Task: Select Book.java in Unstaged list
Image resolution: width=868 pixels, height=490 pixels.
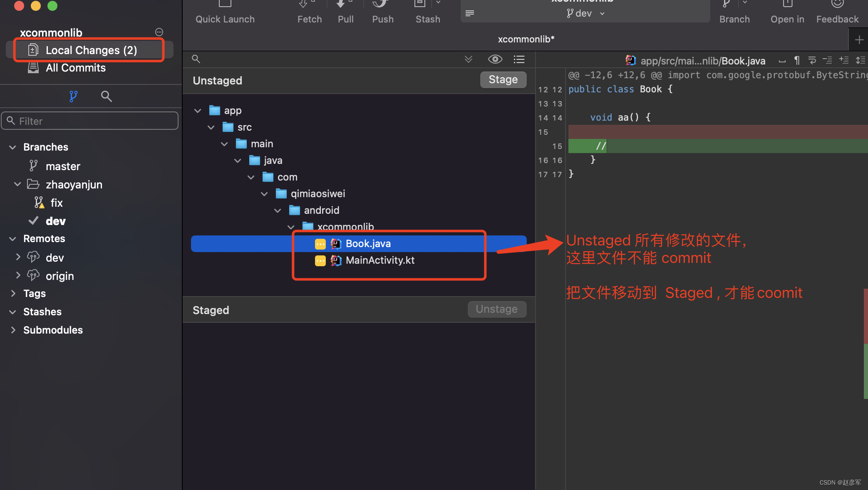Action: [359, 244]
